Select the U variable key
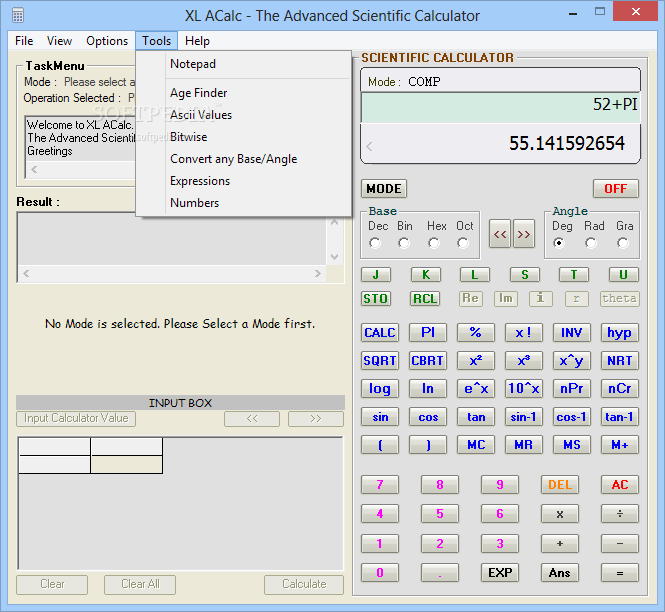Image resolution: width=665 pixels, height=612 pixels. (623, 274)
